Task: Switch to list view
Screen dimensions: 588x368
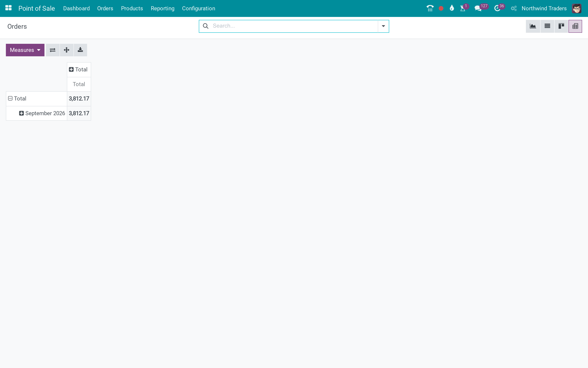Action: 547,26
